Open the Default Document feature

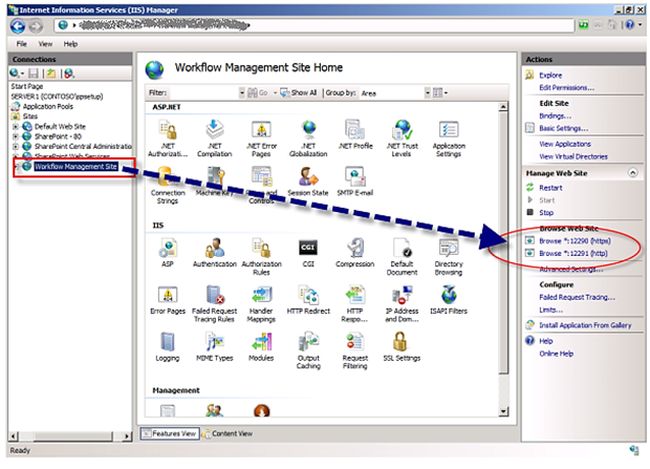pos(402,257)
